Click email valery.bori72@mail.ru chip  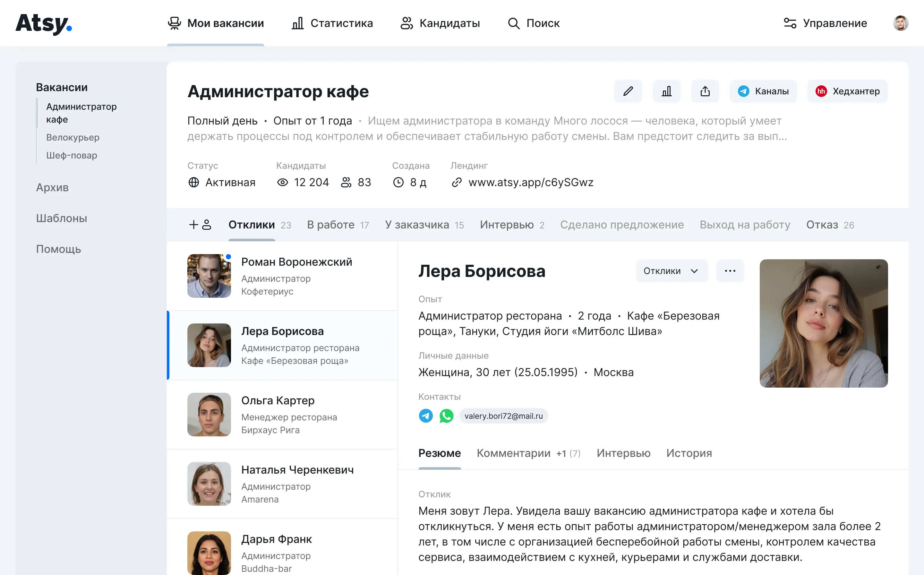coord(503,416)
